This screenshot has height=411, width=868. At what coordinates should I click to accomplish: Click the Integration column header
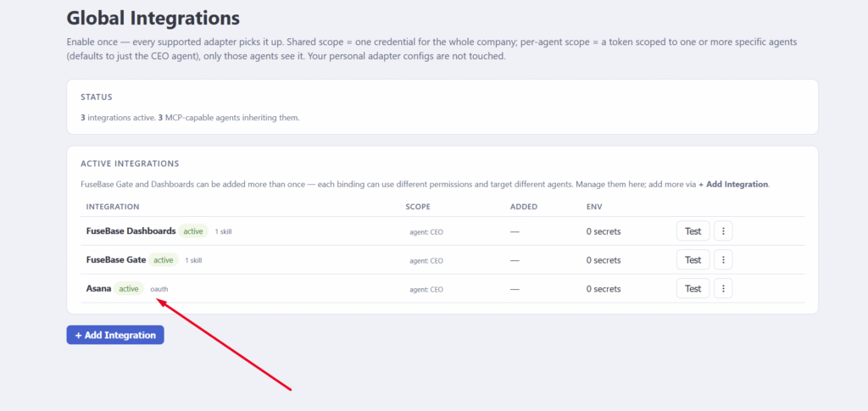click(113, 207)
